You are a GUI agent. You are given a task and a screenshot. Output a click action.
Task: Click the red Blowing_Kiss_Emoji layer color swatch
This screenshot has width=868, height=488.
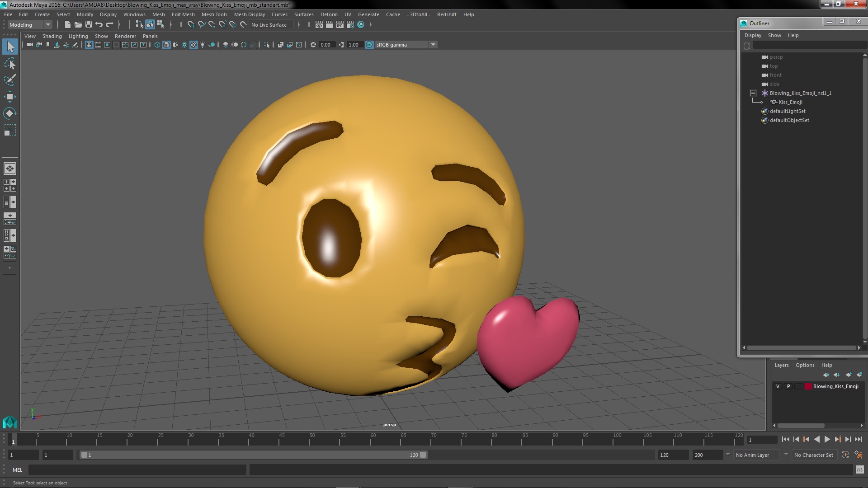pos(808,386)
